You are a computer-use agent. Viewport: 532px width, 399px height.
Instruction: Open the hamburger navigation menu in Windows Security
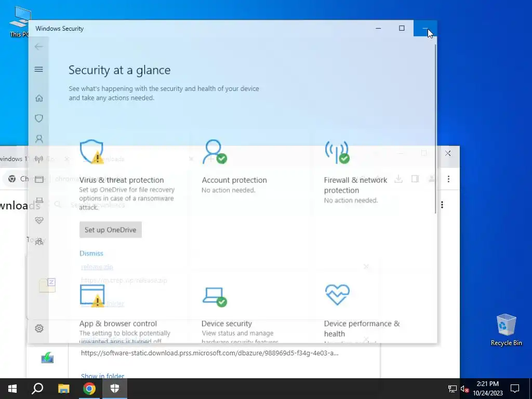click(x=38, y=69)
